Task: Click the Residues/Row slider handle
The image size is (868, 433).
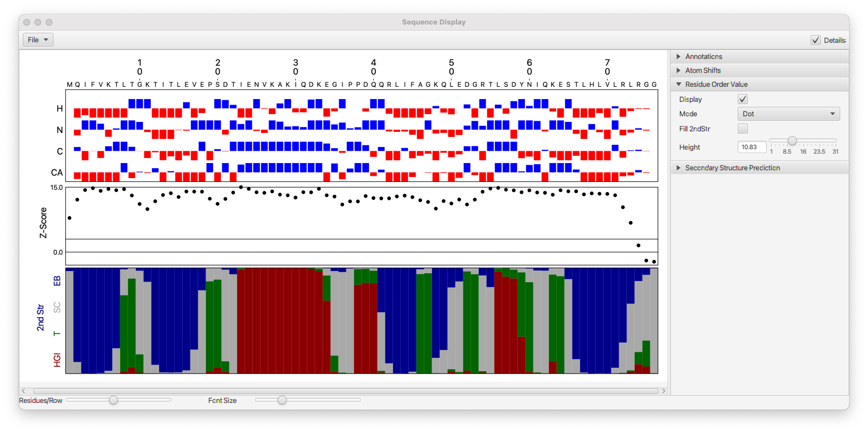Action: 114,400
